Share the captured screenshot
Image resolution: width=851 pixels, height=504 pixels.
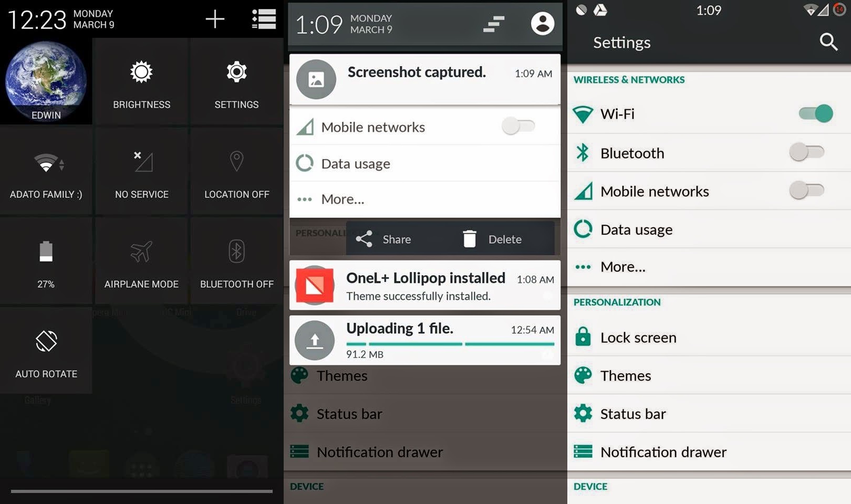coord(384,239)
